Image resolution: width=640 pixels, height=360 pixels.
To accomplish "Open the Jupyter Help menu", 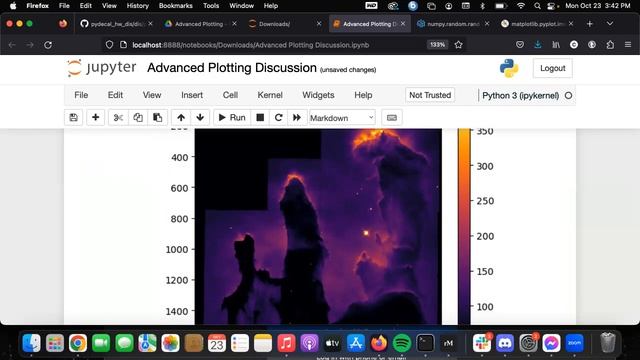I will pos(363,95).
